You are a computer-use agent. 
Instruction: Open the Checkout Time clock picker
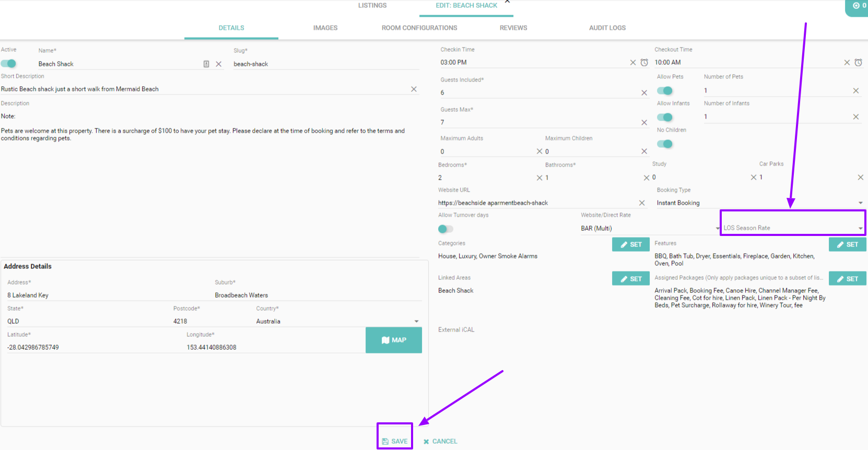tap(858, 63)
